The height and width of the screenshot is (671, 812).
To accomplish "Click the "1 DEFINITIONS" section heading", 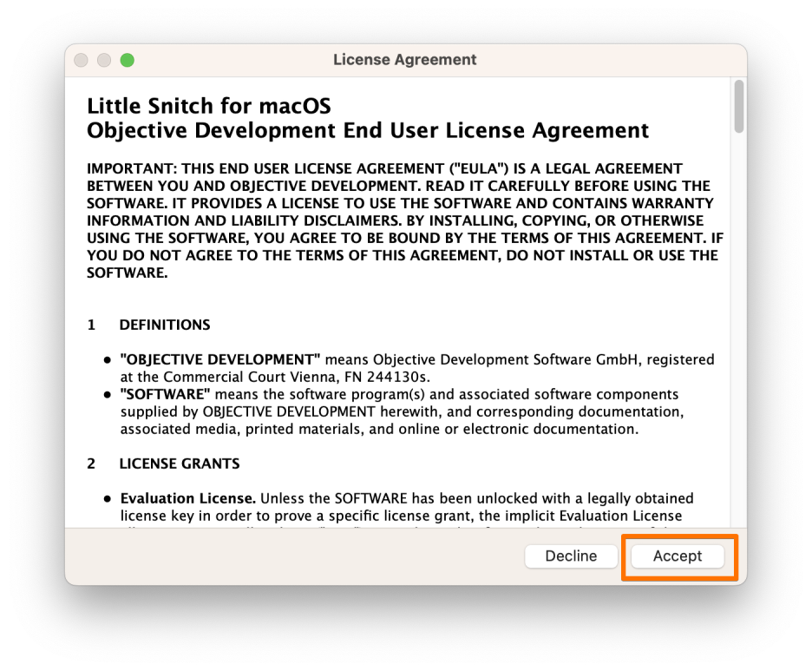I will point(148,325).
